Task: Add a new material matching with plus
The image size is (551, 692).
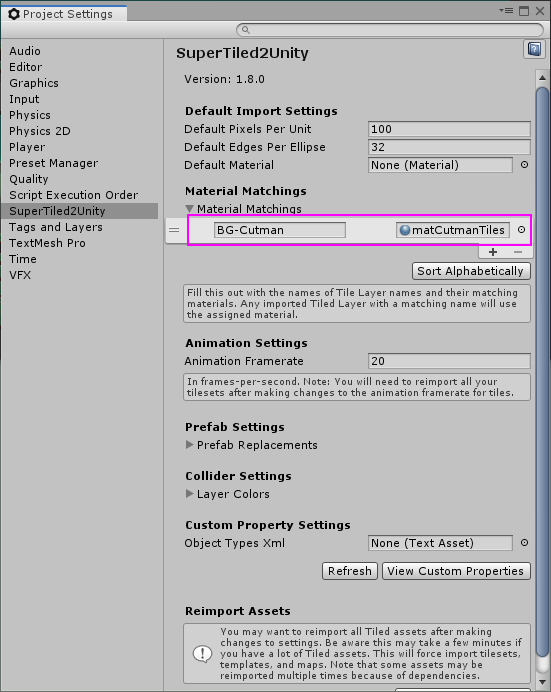Action: click(x=493, y=252)
